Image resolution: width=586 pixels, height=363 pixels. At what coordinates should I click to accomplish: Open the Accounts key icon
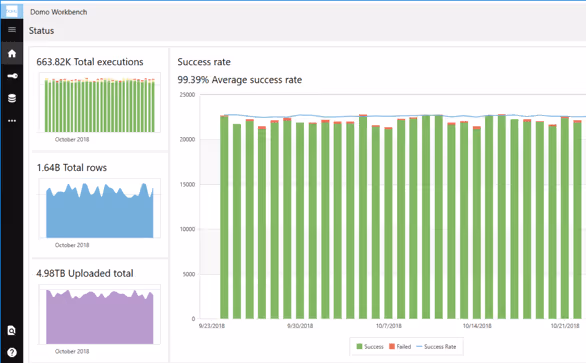coord(12,76)
